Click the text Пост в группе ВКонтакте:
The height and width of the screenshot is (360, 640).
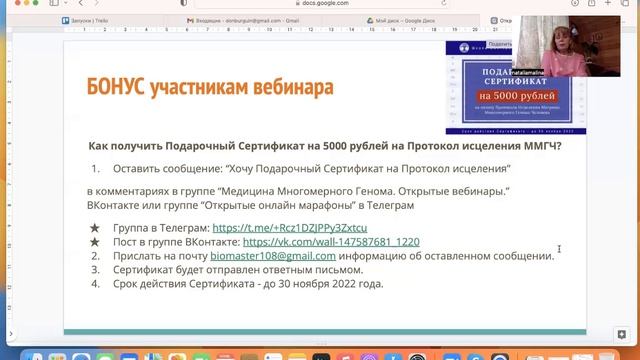click(x=177, y=242)
